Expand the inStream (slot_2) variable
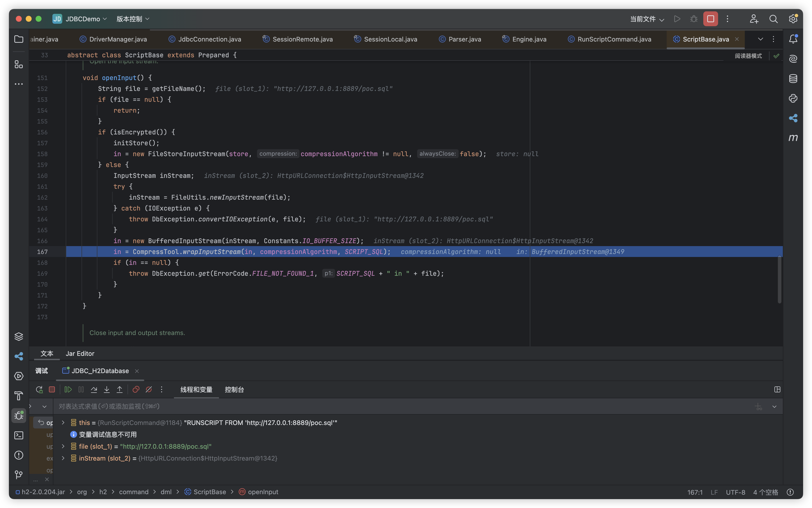 click(63, 458)
